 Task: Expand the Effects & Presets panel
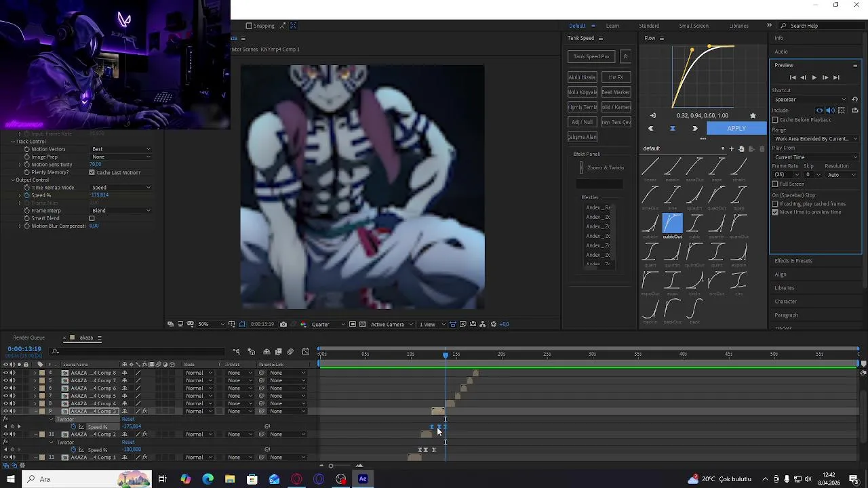(793, 261)
